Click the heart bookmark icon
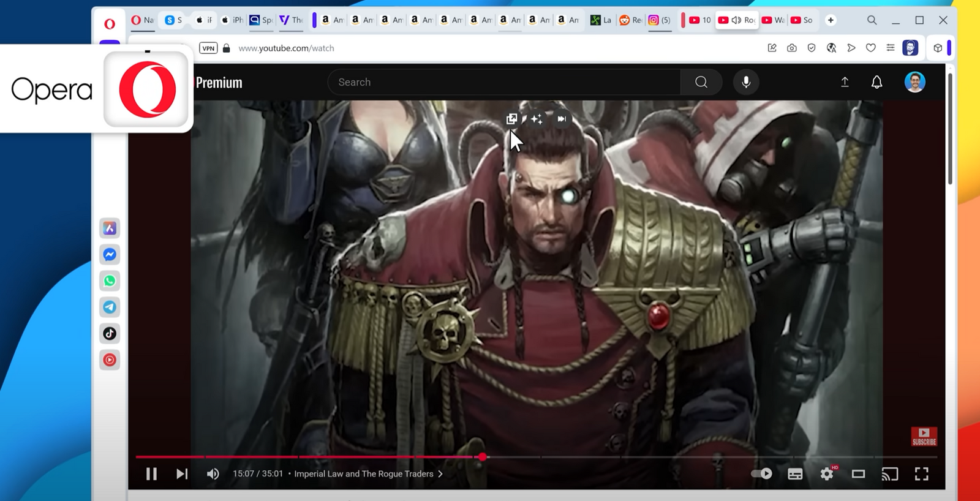The width and height of the screenshot is (980, 501). tap(870, 48)
